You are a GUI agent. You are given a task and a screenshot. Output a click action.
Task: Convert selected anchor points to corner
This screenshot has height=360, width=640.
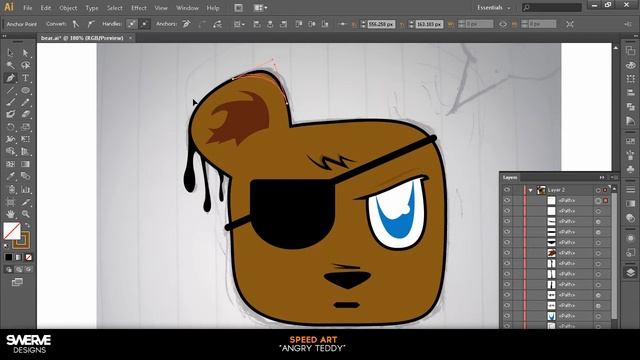pyautogui.click(x=76, y=24)
